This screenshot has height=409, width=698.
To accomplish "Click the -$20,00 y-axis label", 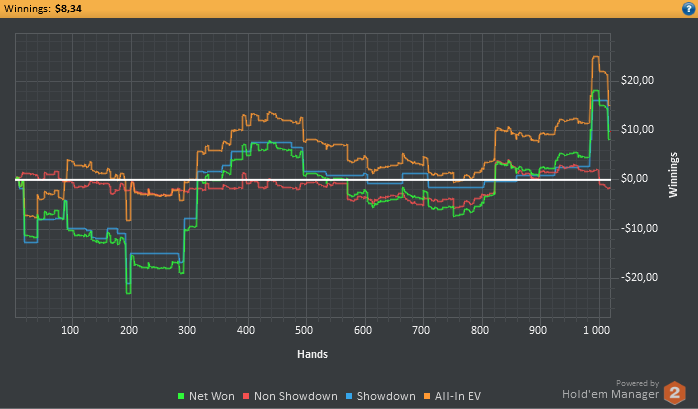I will pos(639,277).
